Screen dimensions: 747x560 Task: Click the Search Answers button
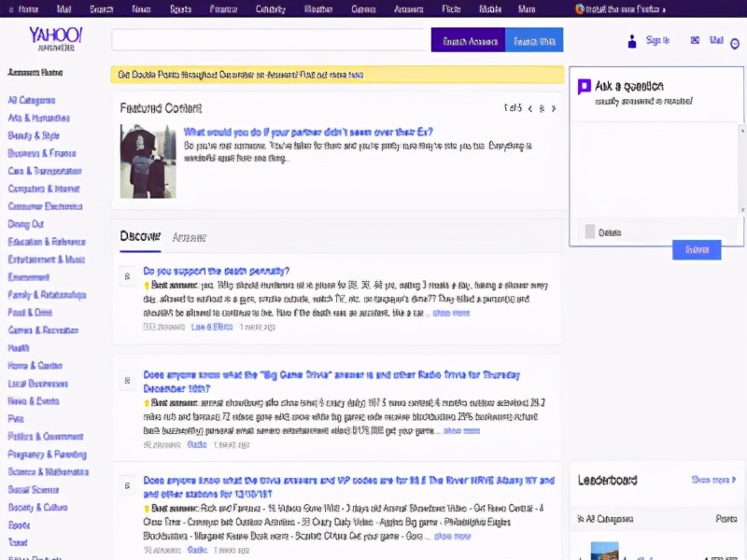469,40
